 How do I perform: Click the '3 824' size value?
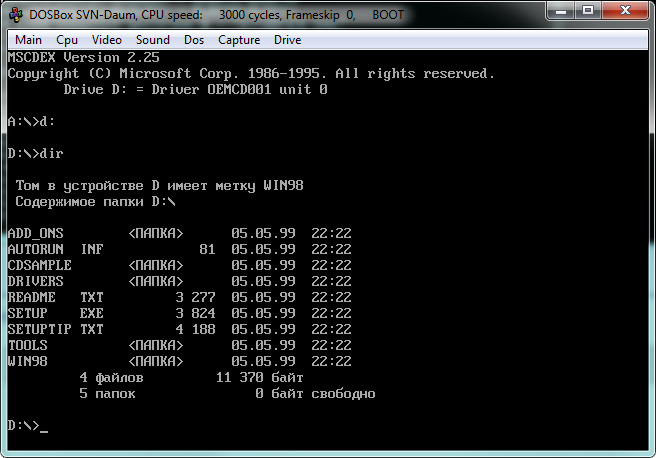195,313
